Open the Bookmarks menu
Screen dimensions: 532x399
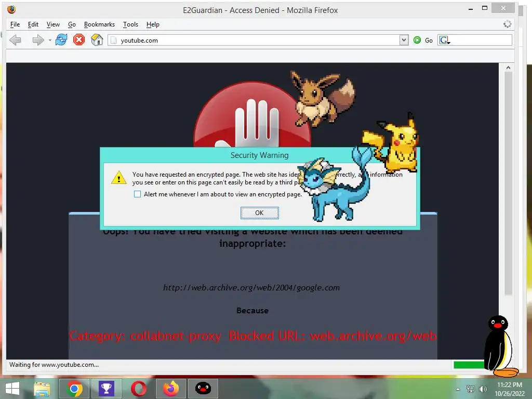pyautogui.click(x=99, y=24)
